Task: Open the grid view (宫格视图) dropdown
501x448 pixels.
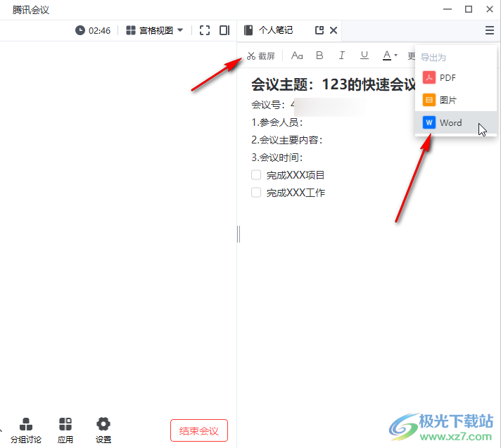Action: [155, 30]
